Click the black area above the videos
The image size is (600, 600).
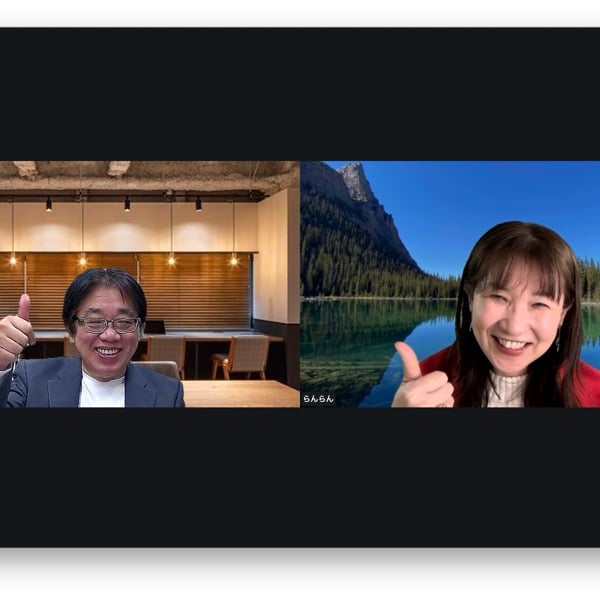pos(300,95)
